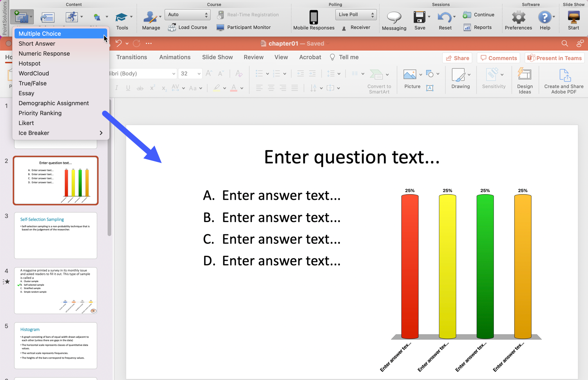The width and height of the screenshot is (588, 380).
Task: Open the Save dropdown arrow
Action: pos(429,17)
